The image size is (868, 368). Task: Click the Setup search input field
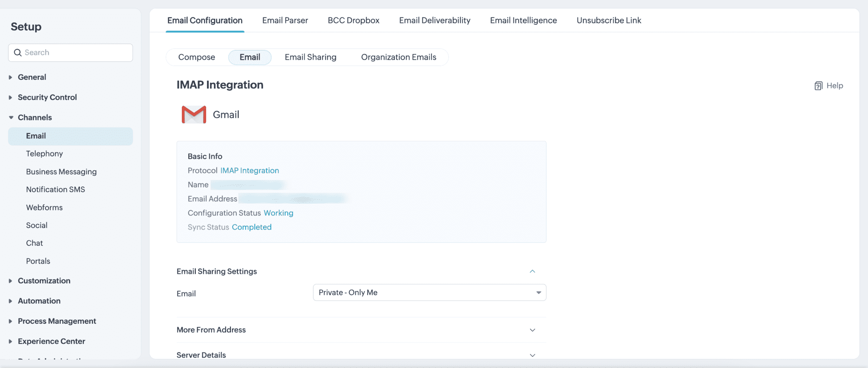point(76,52)
